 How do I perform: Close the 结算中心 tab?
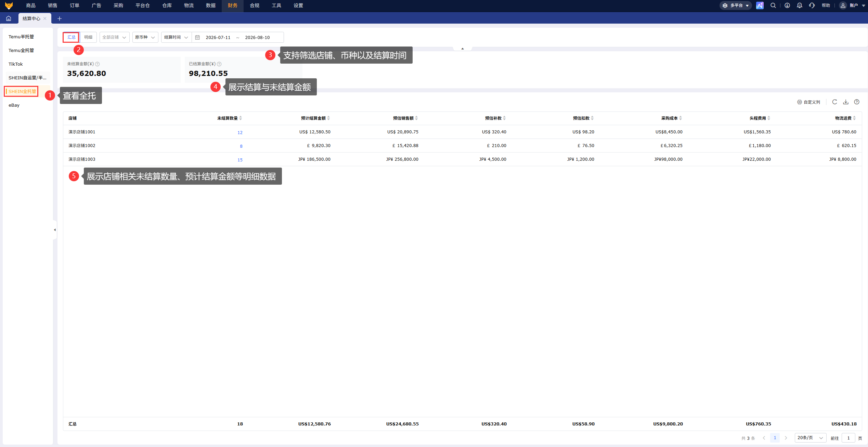pos(45,18)
